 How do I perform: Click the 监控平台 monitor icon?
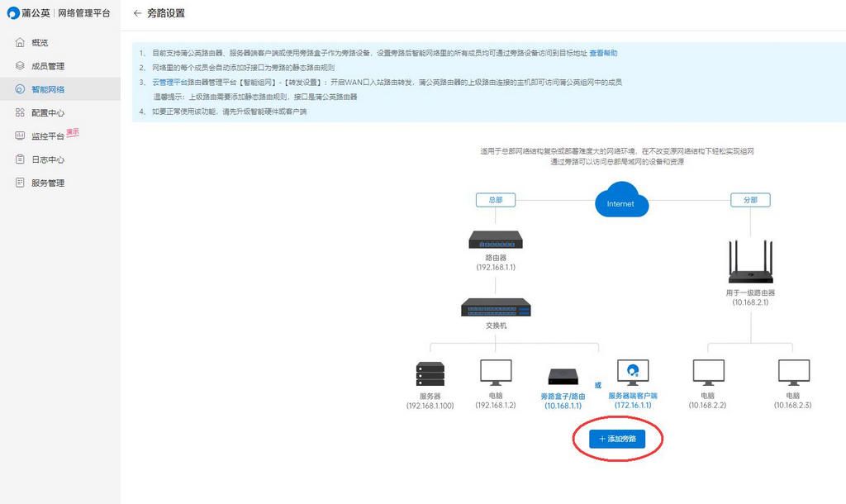[20, 136]
